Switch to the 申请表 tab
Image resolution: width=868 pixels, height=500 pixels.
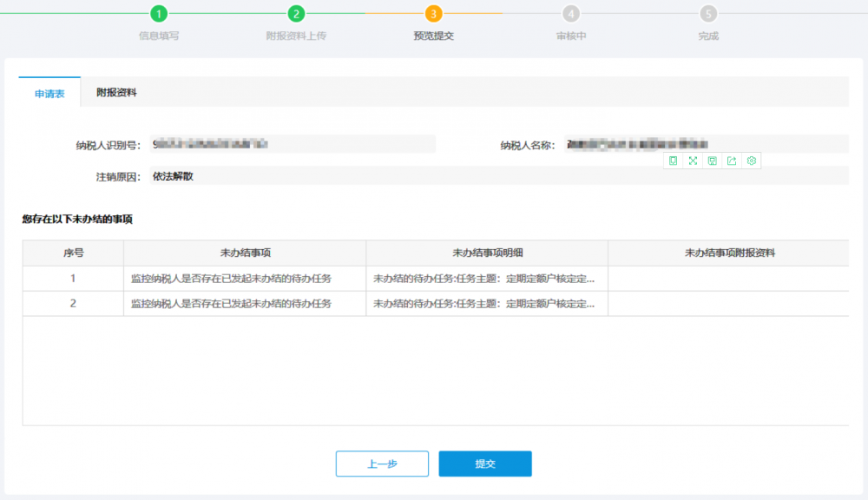(x=49, y=93)
